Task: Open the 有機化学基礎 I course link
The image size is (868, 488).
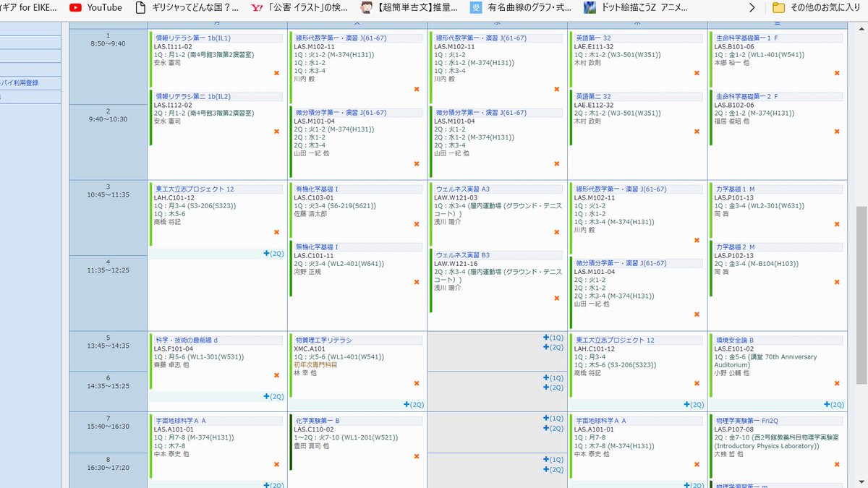Action: (x=317, y=189)
